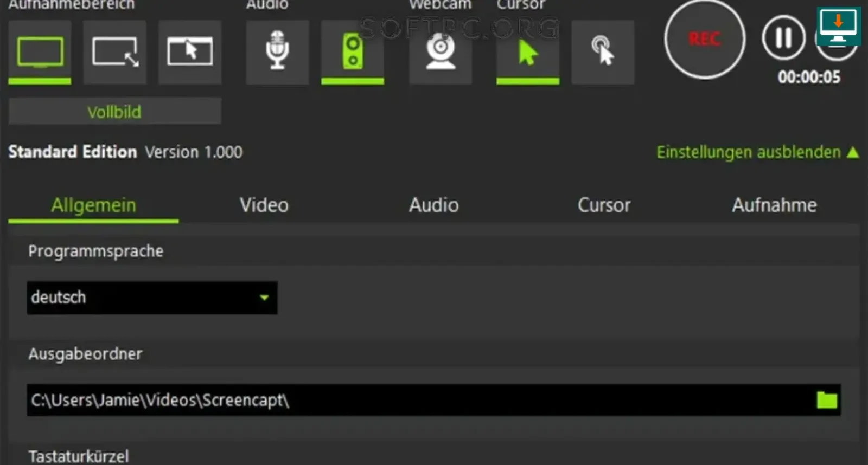Pause the recording
The image size is (868, 465).
click(x=783, y=38)
